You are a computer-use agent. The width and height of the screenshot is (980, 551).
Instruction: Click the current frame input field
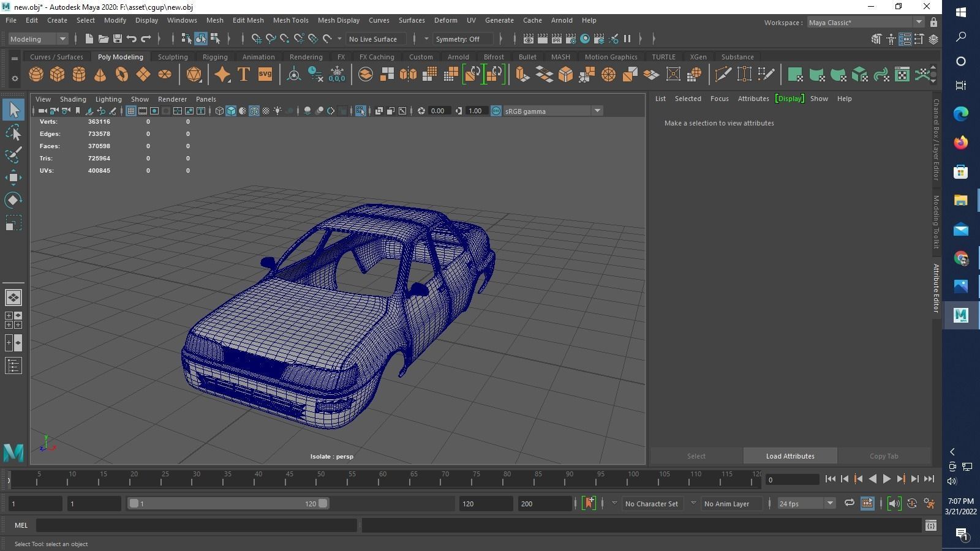pos(793,479)
